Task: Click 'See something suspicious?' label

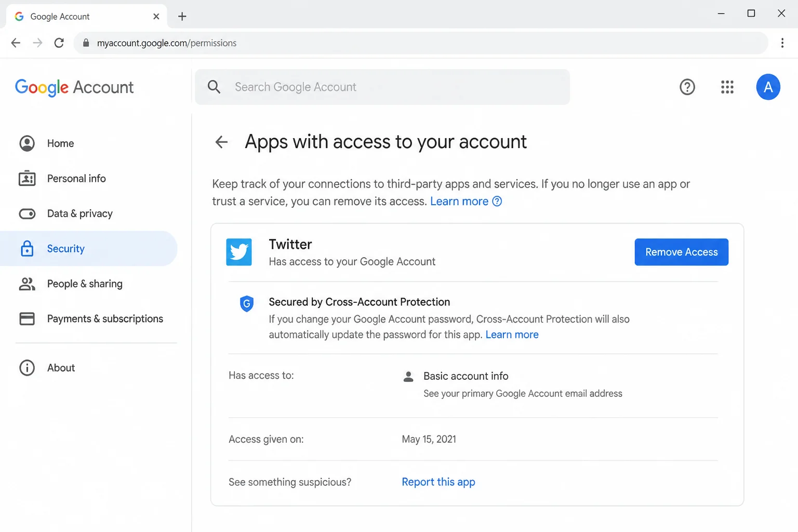Action: [290, 482]
